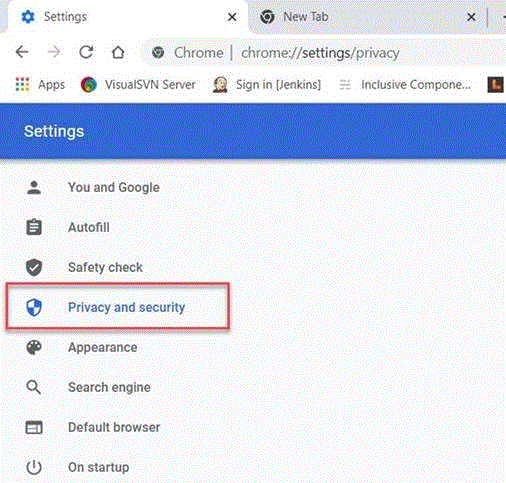Click the clipboard icon beside Autofill
Screen dimensions: 506x483
(x=34, y=227)
